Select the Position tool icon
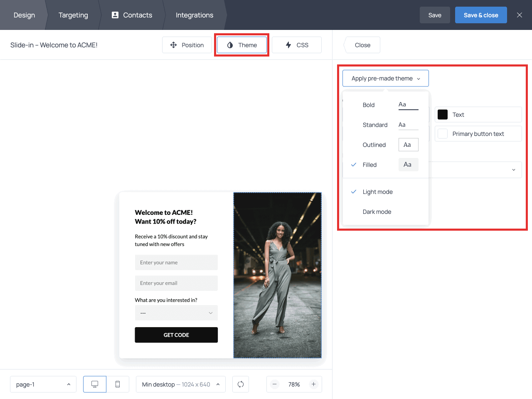 [x=173, y=45]
